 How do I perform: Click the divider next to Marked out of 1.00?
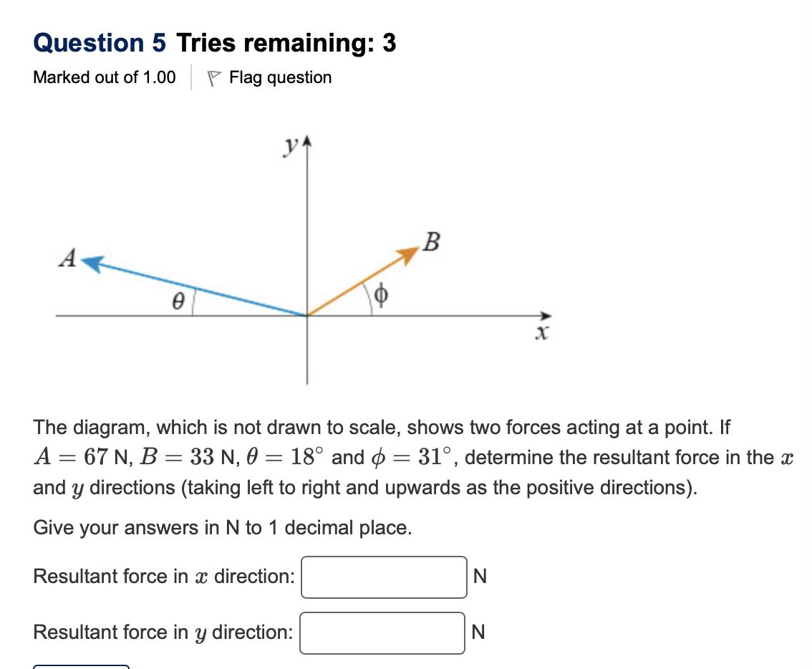(x=190, y=76)
